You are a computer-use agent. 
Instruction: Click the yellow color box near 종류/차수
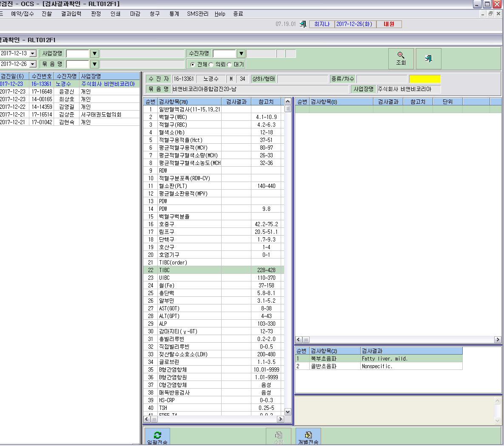coord(424,79)
